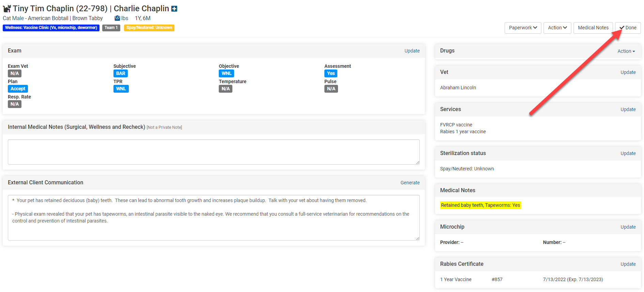The image size is (644, 292).
Task: Open Medical Notes from the top toolbar
Action: (593, 28)
